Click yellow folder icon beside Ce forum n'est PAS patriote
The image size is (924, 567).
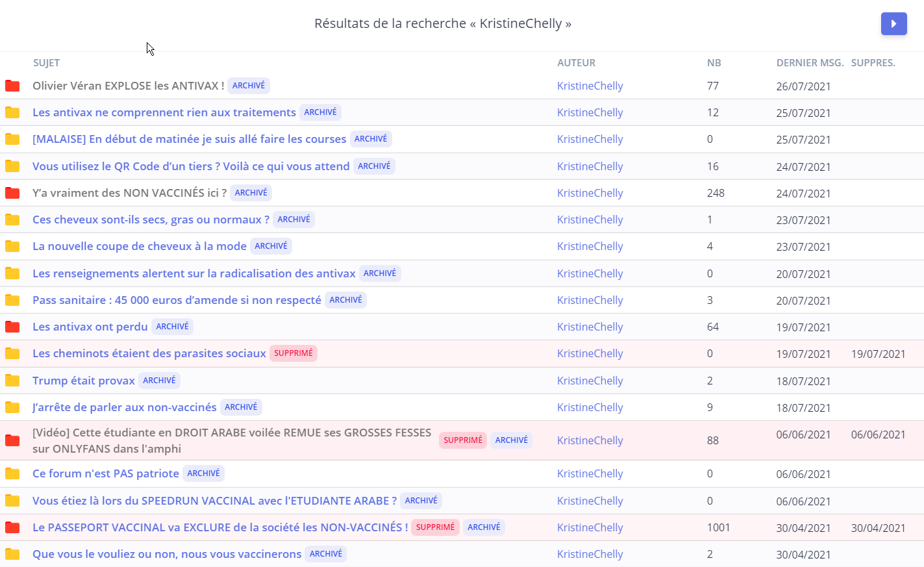[12, 473]
